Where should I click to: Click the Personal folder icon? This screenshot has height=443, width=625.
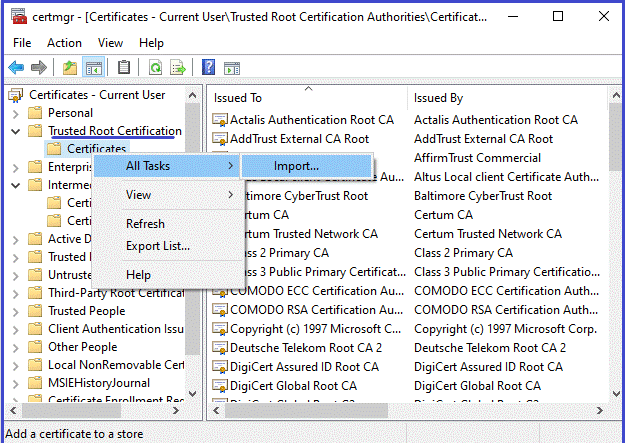click(x=35, y=113)
